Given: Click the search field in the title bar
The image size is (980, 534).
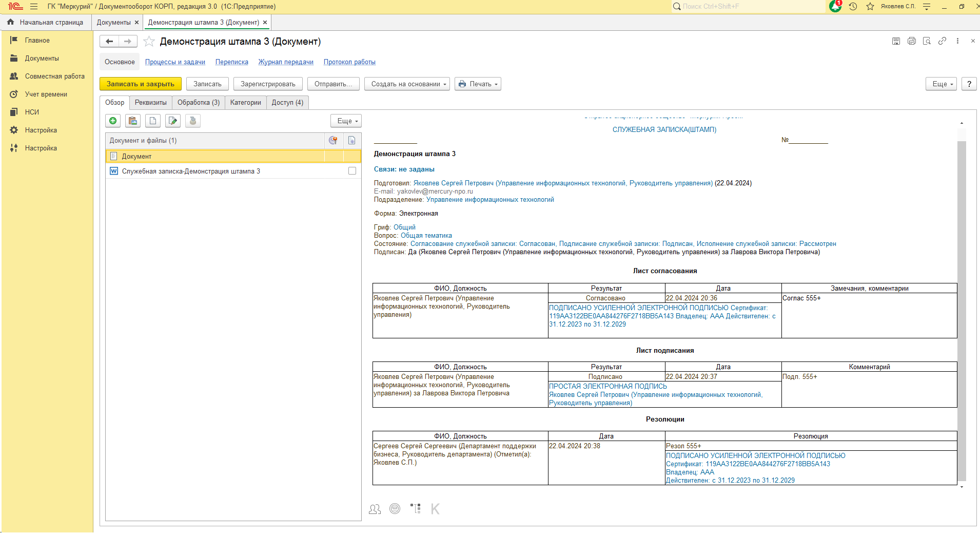Looking at the screenshot, I should pos(749,7).
